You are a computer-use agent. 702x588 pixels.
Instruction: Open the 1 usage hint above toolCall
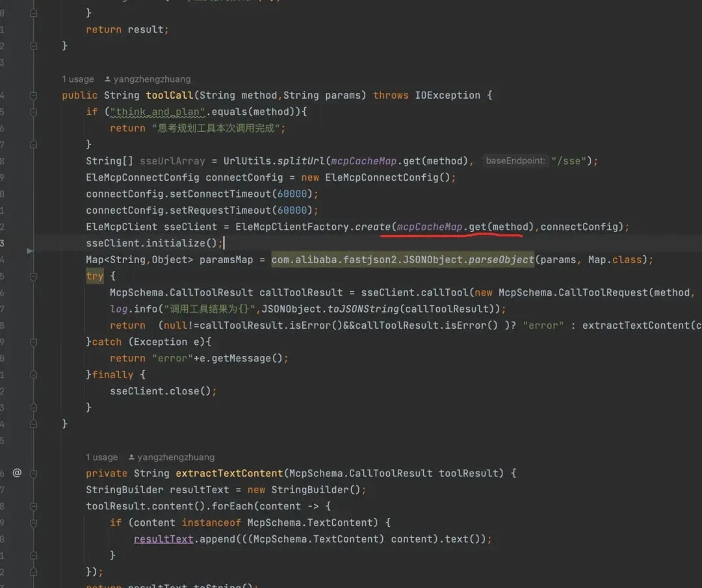click(78, 79)
